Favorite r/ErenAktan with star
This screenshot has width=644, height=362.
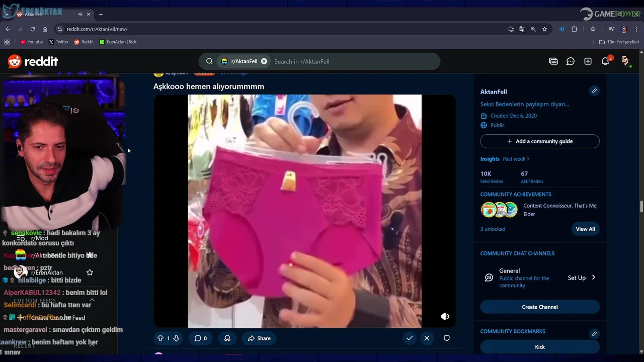tap(90, 273)
